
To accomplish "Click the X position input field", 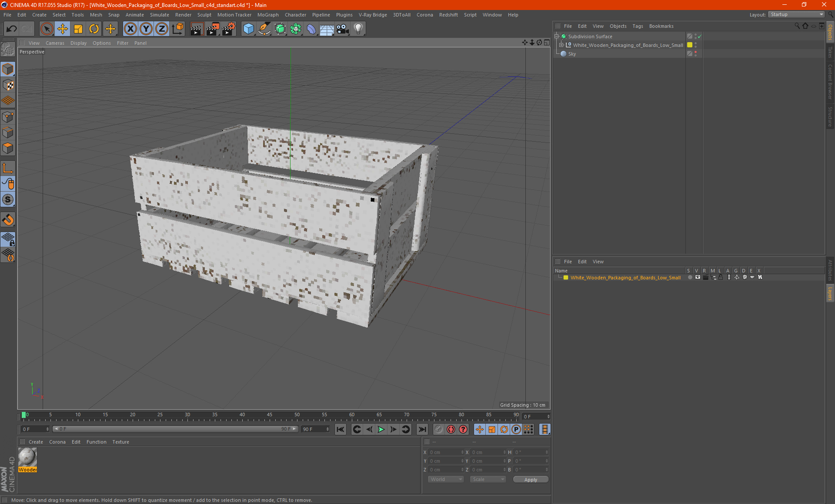I will tap(446, 452).
